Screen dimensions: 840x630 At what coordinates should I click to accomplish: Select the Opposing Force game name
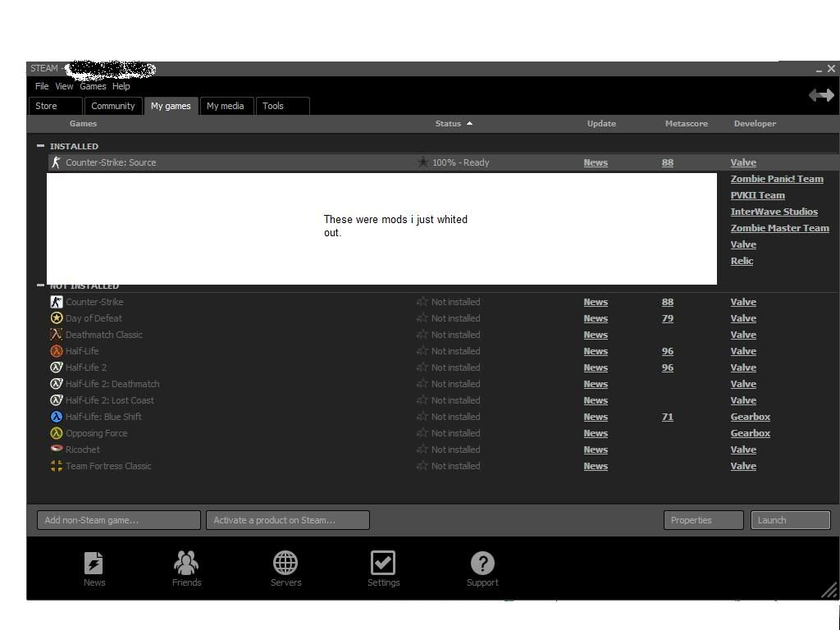pyautogui.click(x=97, y=433)
